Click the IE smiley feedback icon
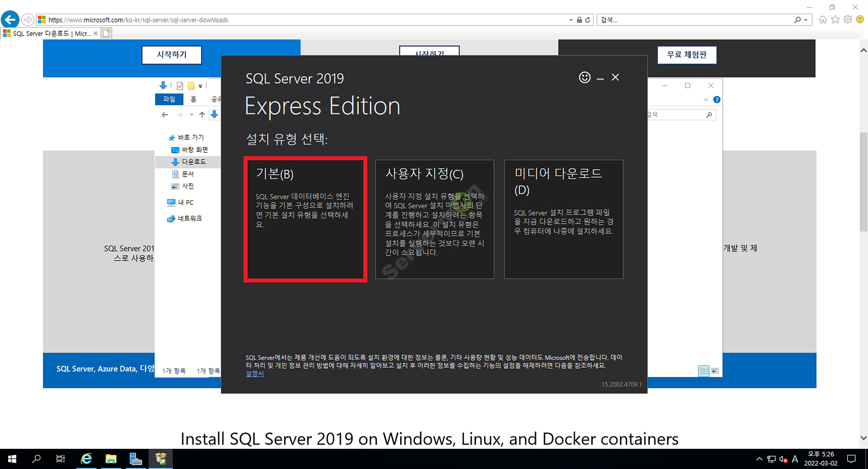This screenshot has height=469, width=868. (860, 20)
